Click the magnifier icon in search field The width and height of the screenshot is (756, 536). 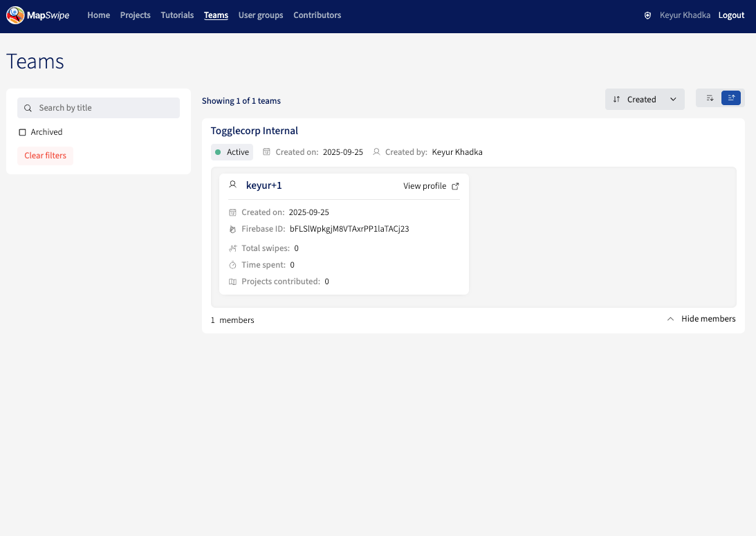28,108
